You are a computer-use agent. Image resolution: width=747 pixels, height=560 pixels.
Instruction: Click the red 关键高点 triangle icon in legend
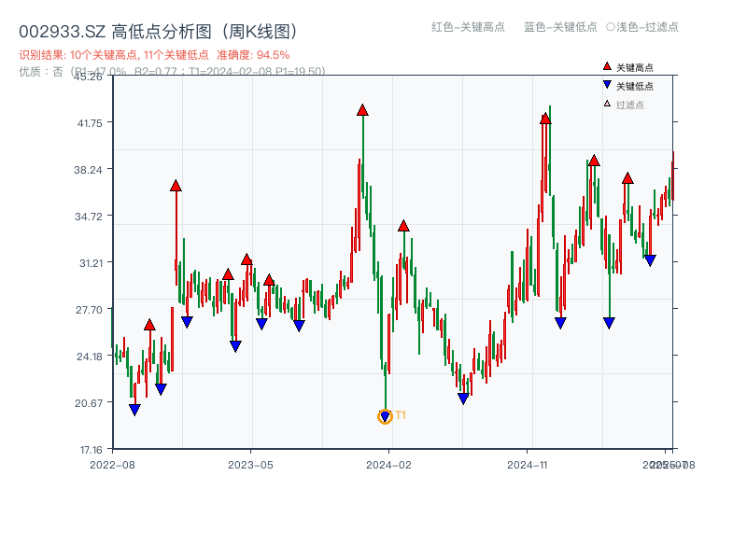[x=605, y=66]
